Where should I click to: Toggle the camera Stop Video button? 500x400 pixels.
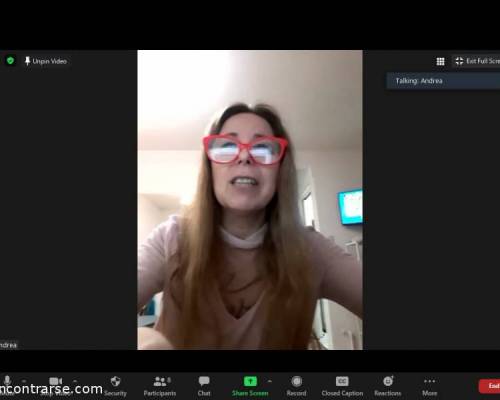(55, 386)
